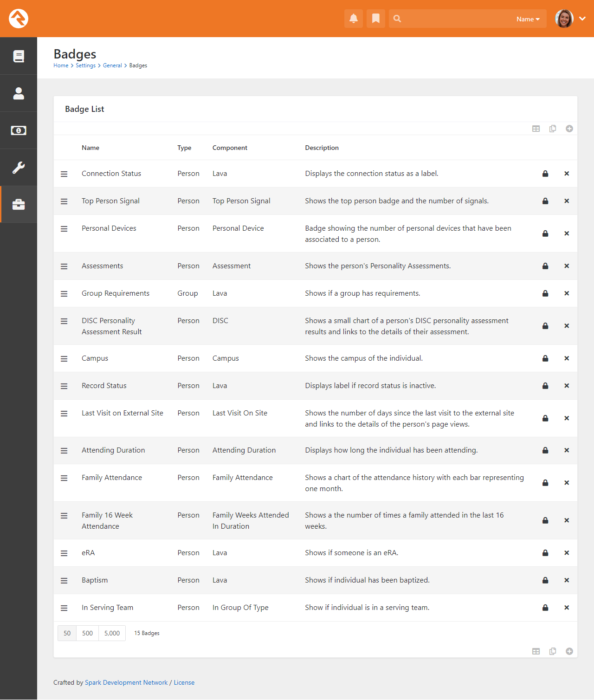
Task: Click top grid copy/merge template icon
Action: (553, 129)
